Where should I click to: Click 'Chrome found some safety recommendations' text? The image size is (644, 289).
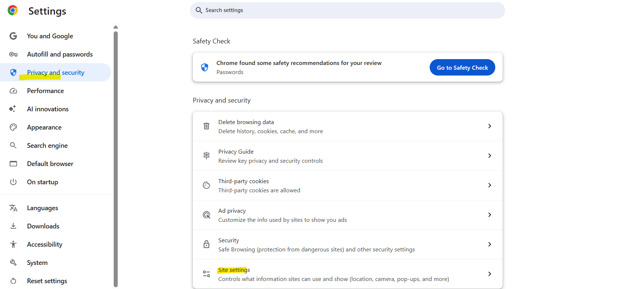(x=299, y=63)
